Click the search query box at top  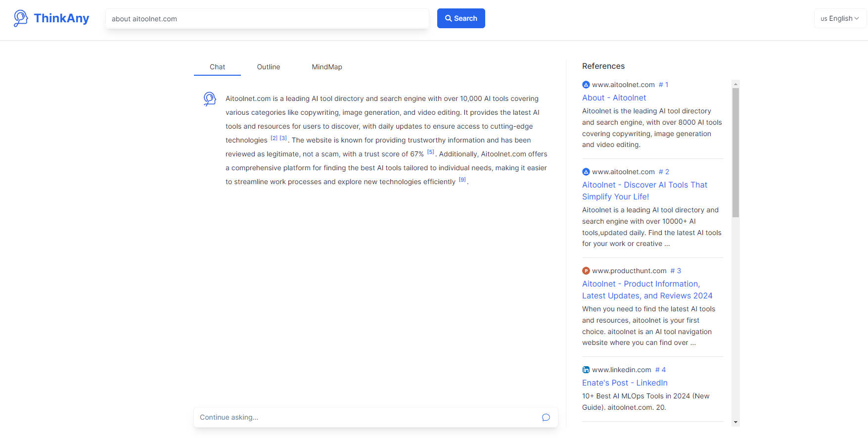267,19
